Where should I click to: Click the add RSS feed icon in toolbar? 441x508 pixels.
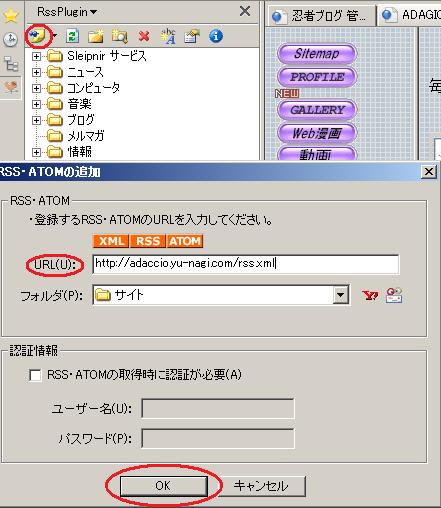point(37,36)
